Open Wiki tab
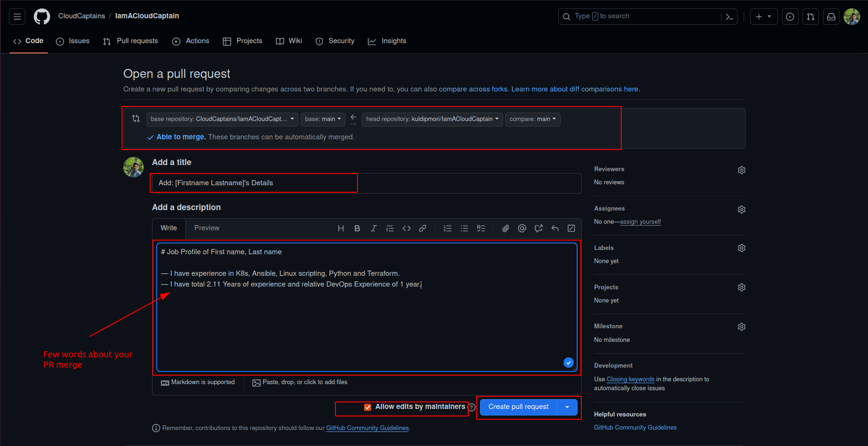The image size is (868, 446). pyautogui.click(x=289, y=41)
